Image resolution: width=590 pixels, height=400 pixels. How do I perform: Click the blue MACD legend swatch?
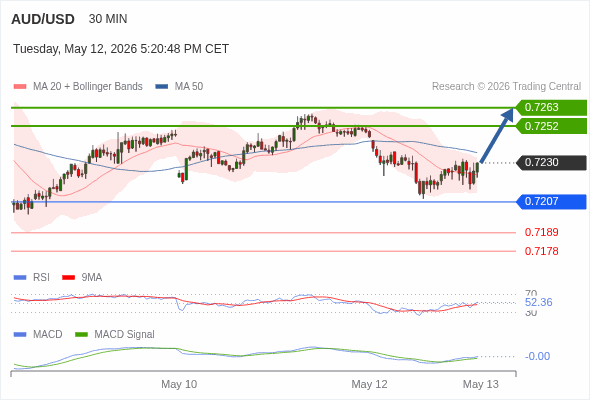coord(20,335)
